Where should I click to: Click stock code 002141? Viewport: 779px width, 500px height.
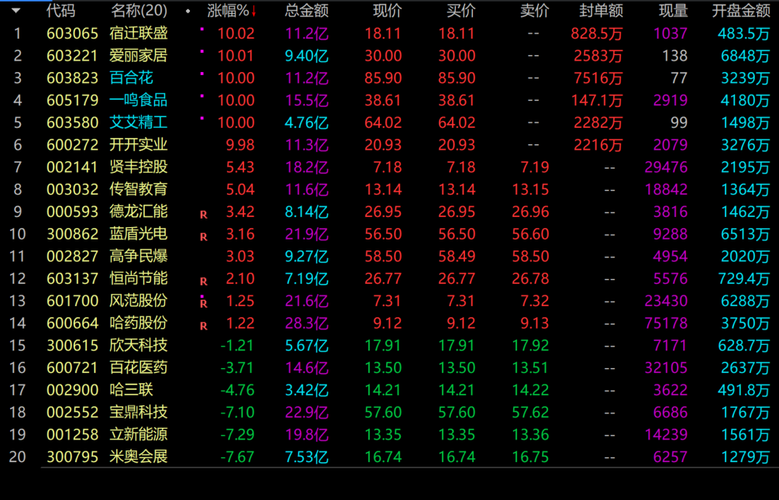[73, 167]
